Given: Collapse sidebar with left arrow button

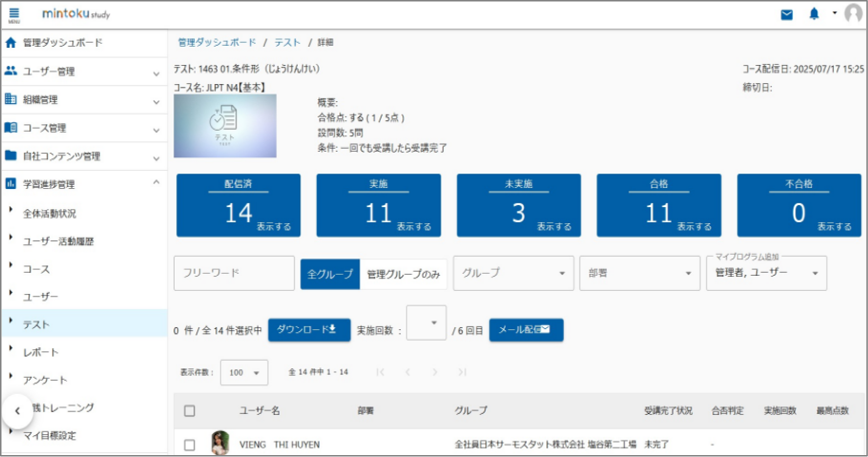Looking at the screenshot, I should pyautogui.click(x=17, y=410).
